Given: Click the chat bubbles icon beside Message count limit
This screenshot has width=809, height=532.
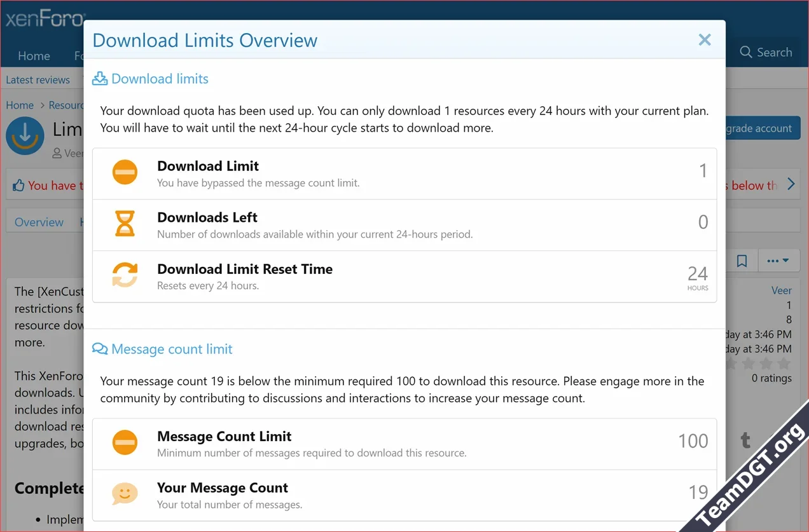Looking at the screenshot, I should point(99,348).
